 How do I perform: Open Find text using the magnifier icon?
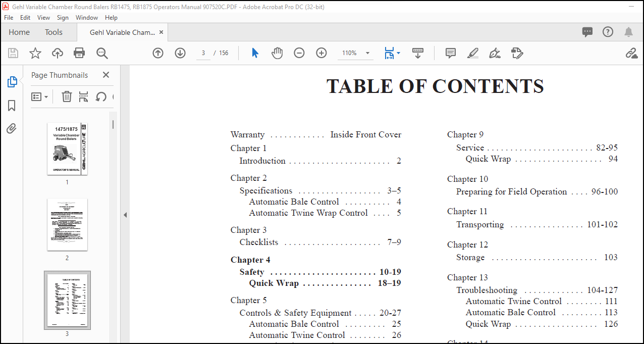102,53
